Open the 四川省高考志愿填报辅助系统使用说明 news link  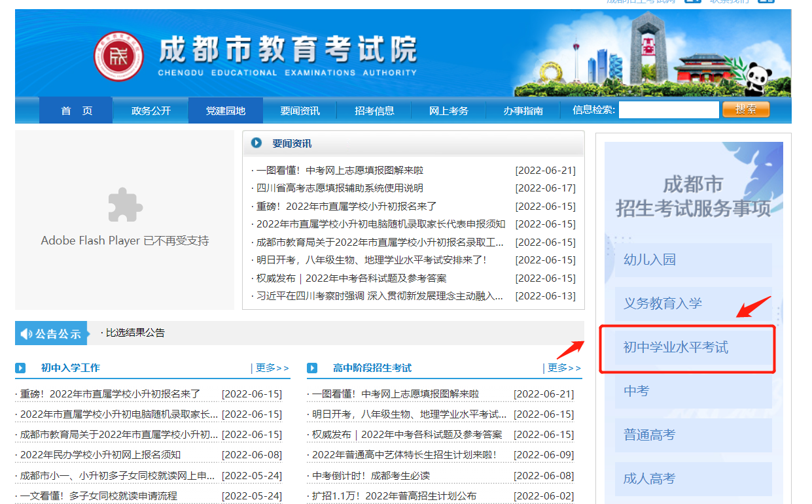click(340, 188)
